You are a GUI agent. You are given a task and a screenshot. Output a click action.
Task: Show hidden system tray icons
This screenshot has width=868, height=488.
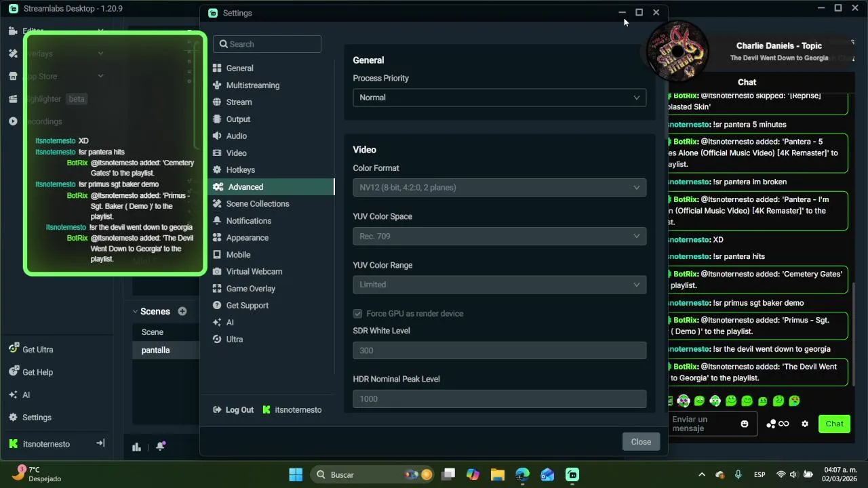pyautogui.click(x=702, y=474)
